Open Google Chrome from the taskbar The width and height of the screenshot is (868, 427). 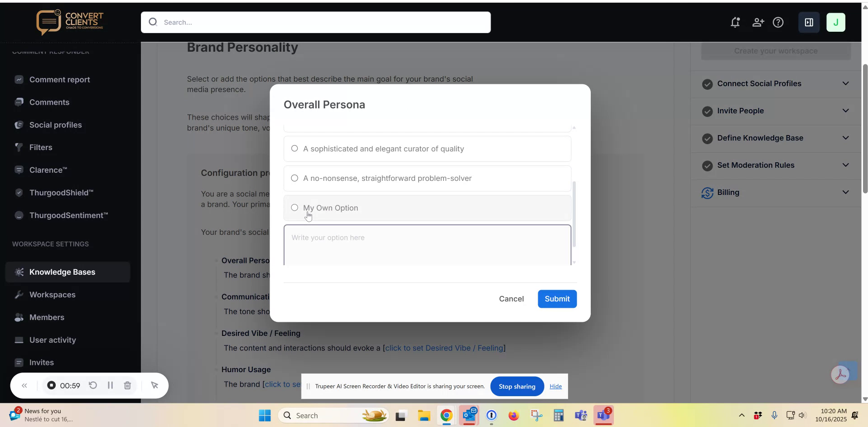[446, 415]
